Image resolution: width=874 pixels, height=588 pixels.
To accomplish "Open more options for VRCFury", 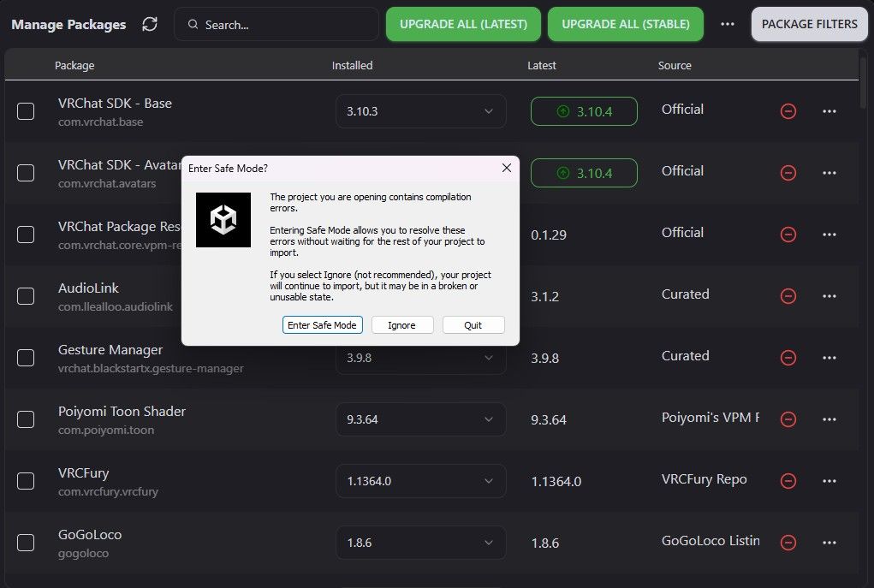I will coord(829,480).
